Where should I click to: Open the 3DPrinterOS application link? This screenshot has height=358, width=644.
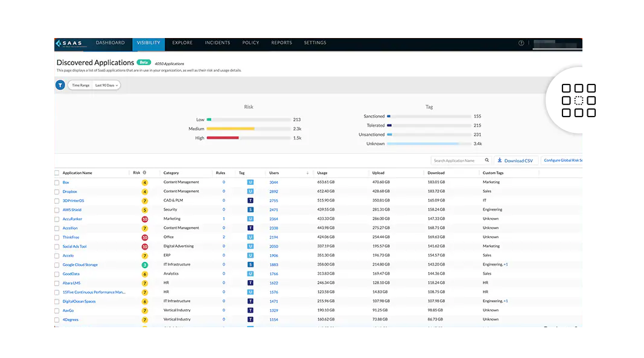(73, 200)
